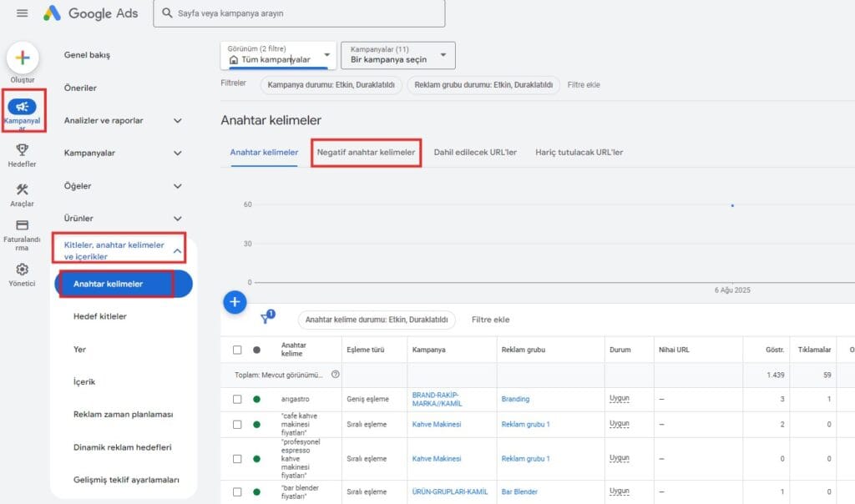Switch to Hariç tutulacak URL'ler tab
The height and width of the screenshot is (504, 855).
(579, 153)
